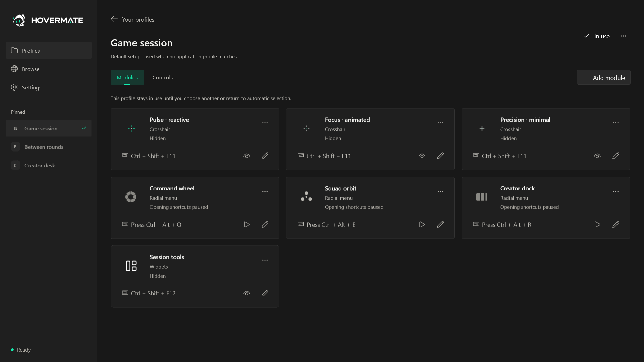Go back using the arrow icon
The width and height of the screenshot is (644, 362).
[x=114, y=19]
